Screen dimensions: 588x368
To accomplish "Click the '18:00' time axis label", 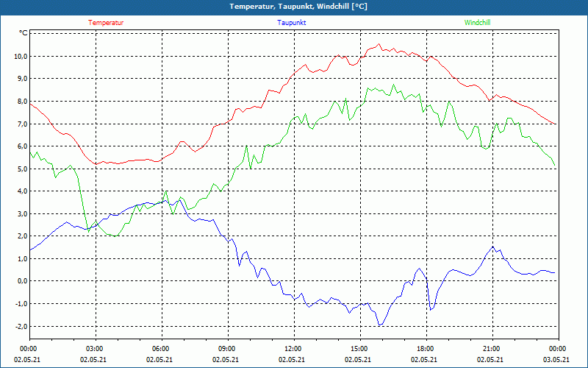I will pyautogui.click(x=424, y=349).
